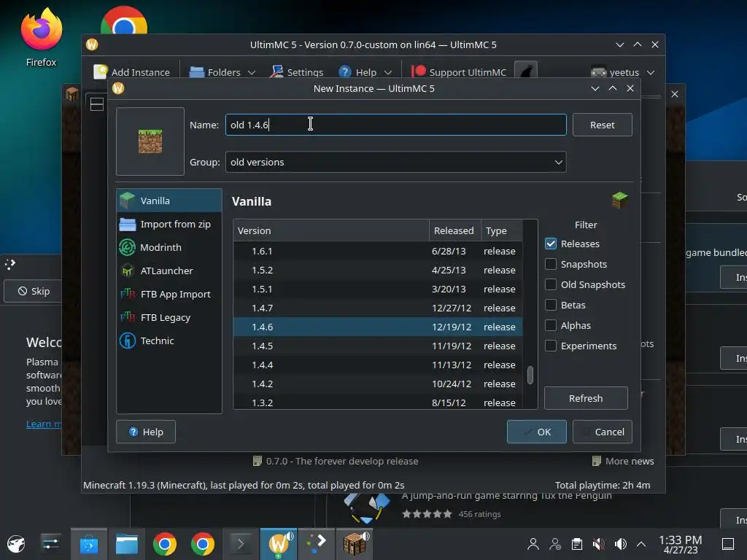
Task: Enable the Betas filter checkbox
Action: [x=551, y=305]
